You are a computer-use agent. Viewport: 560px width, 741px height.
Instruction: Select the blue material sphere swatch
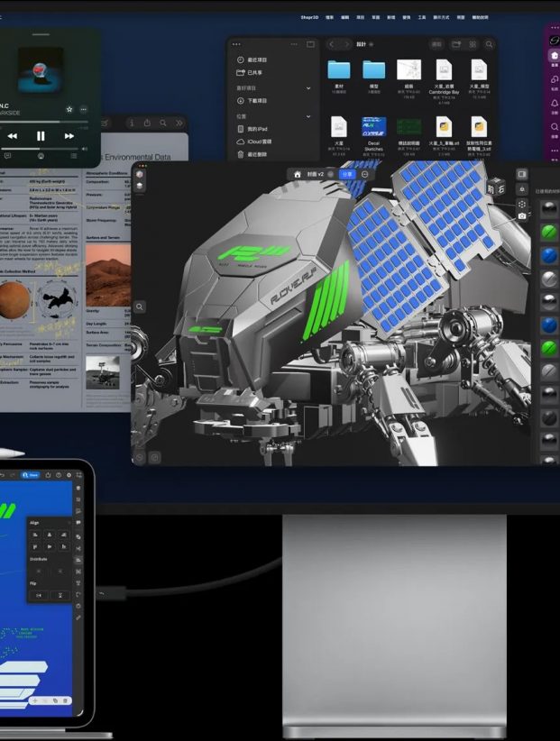tap(548, 255)
